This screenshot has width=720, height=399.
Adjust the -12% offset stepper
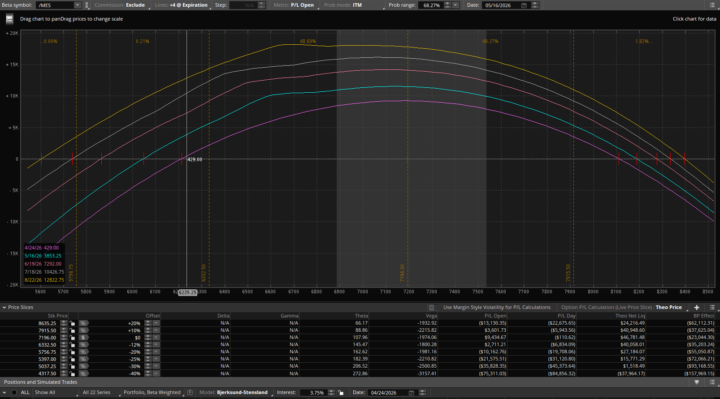[148, 344]
